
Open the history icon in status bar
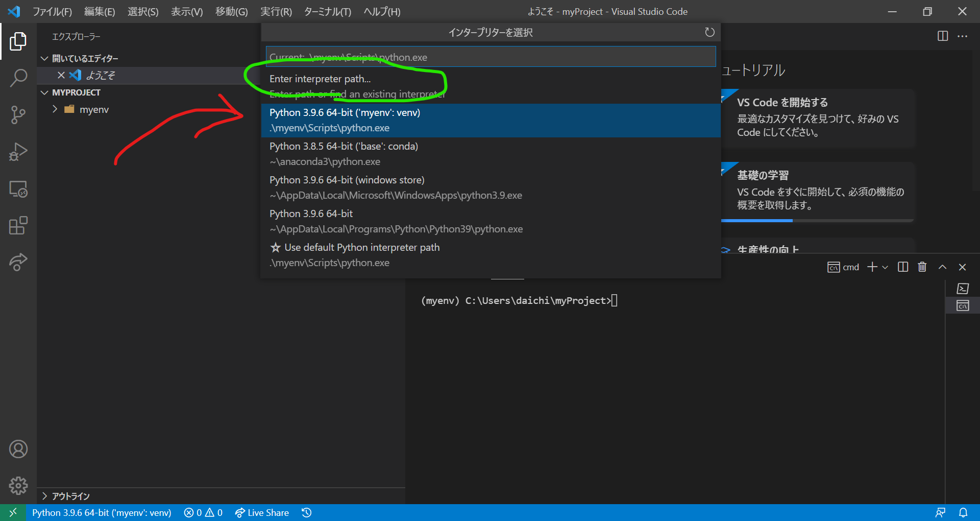click(x=306, y=512)
